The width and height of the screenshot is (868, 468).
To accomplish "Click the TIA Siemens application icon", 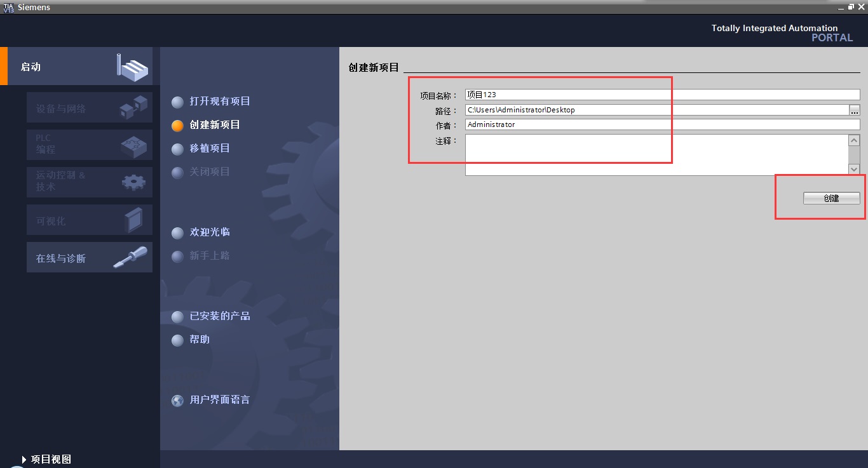I will coord(8,8).
